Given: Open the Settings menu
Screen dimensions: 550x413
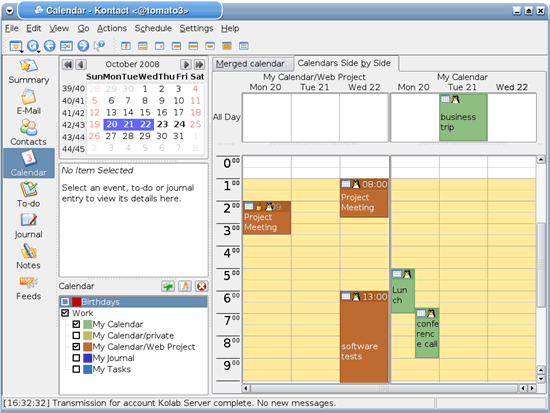Looking at the screenshot, I should tap(196, 28).
